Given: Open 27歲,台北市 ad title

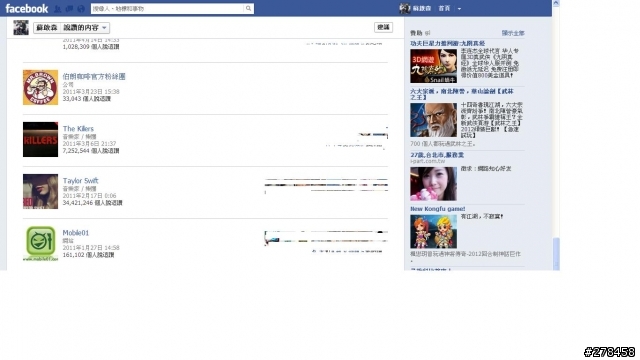Looking at the screenshot, I should tap(437, 155).
